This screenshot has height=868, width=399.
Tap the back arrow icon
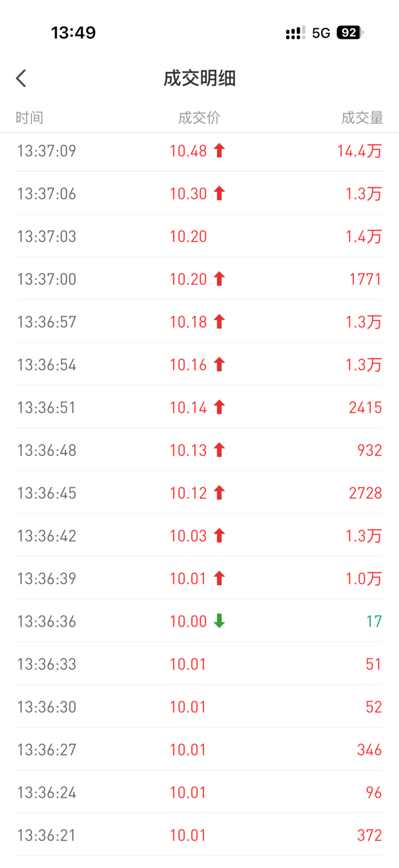tap(21, 78)
